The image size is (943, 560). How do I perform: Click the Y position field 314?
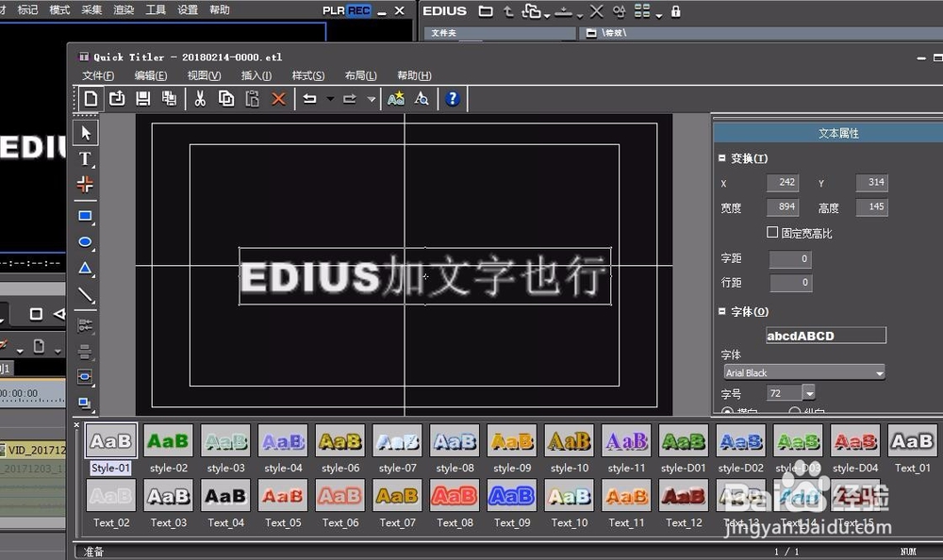pyautogui.click(x=871, y=182)
